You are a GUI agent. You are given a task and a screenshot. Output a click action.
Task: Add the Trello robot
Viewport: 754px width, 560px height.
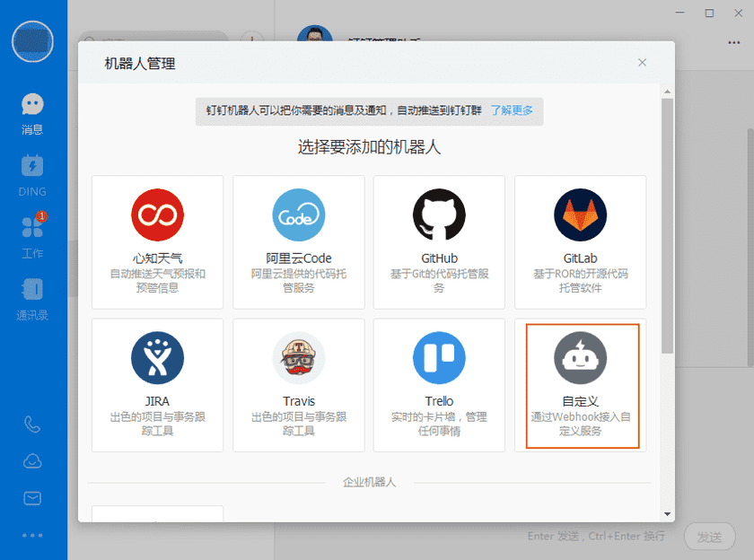click(x=439, y=358)
